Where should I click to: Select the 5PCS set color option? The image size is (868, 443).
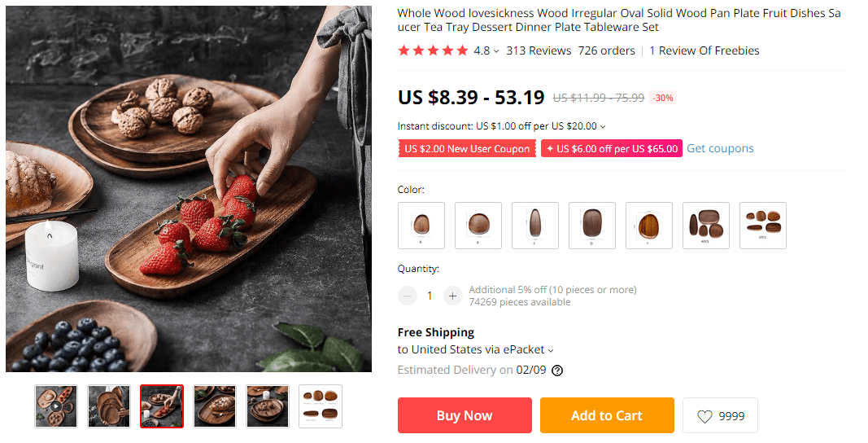click(x=763, y=225)
